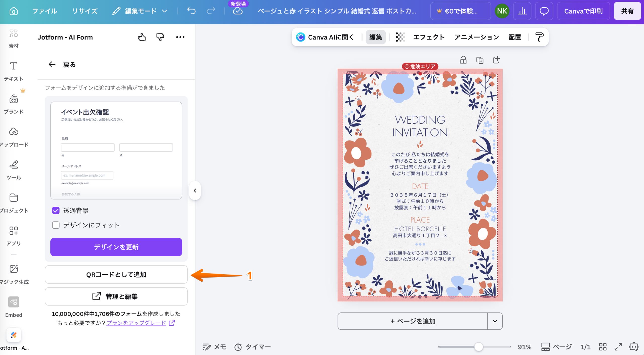Ask Canva AI in the toolbar
The width and height of the screenshot is (644, 355).
coord(325,37)
